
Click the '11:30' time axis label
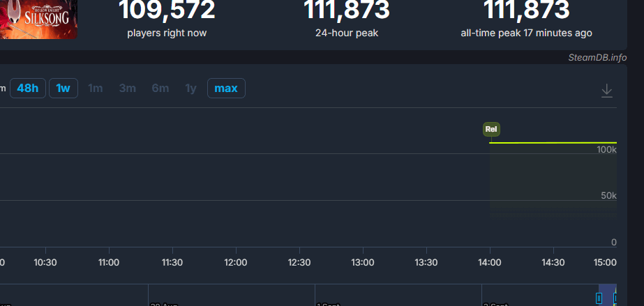pyautogui.click(x=172, y=263)
